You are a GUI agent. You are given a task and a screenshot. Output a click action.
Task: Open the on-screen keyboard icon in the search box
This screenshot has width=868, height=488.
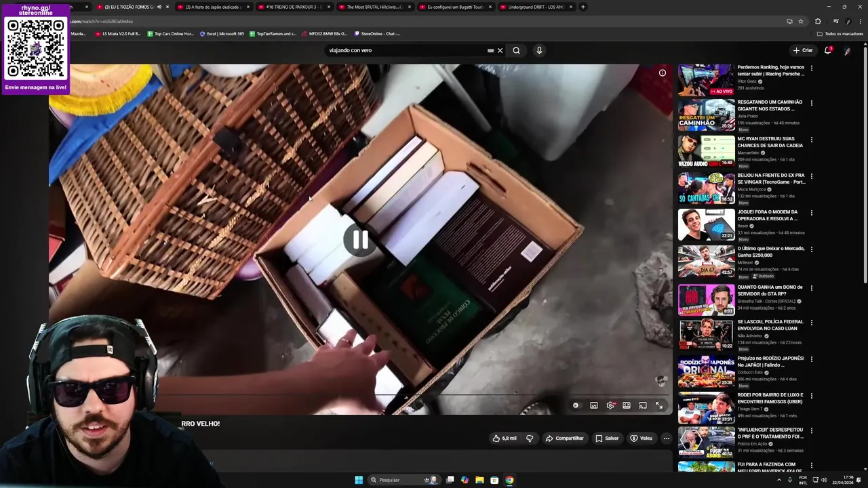[x=490, y=50]
